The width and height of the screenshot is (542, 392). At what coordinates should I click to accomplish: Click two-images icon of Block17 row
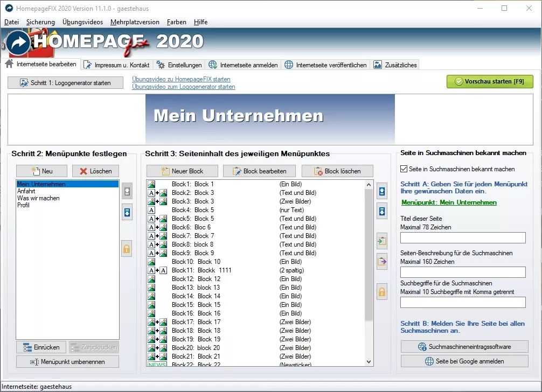157,322
